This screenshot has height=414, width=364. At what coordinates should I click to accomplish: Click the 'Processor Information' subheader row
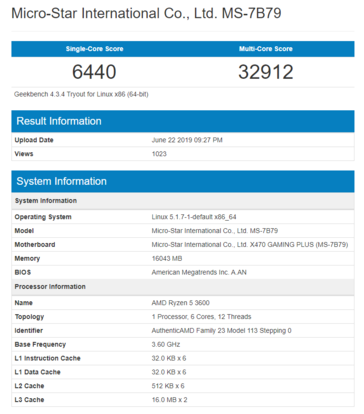(183, 287)
